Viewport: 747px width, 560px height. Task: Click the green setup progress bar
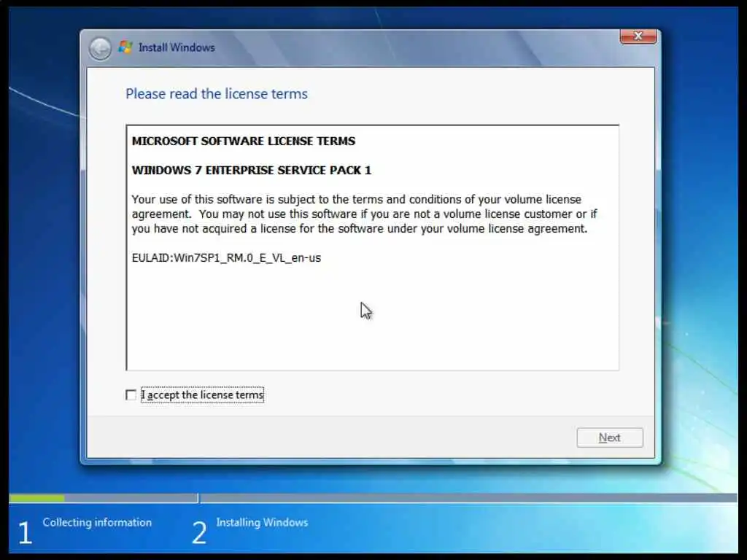click(x=37, y=498)
